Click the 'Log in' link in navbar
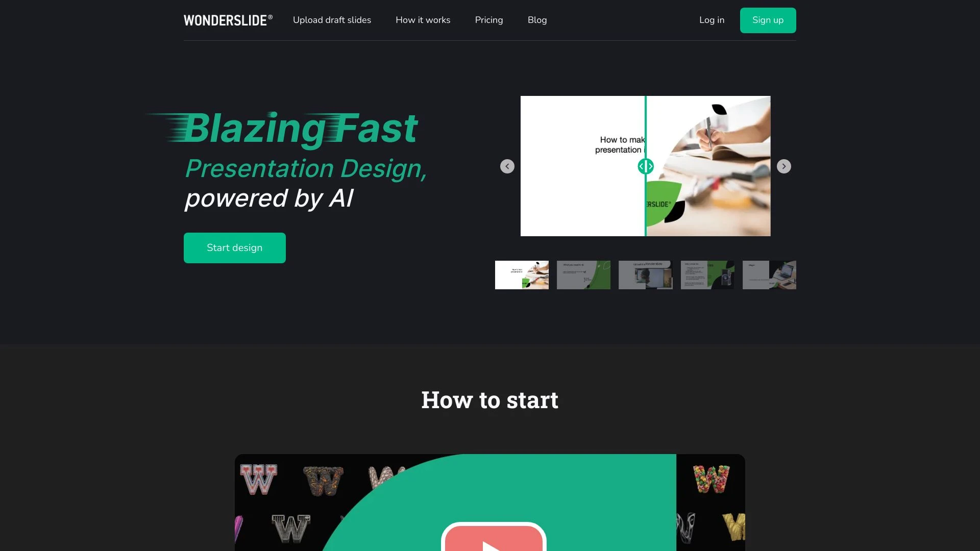The height and width of the screenshot is (551, 980). click(x=712, y=19)
